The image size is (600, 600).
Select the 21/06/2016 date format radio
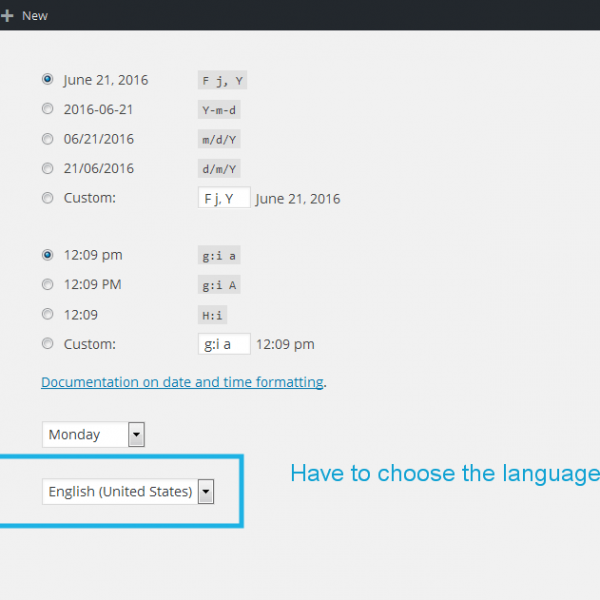[x=48, y=168]
